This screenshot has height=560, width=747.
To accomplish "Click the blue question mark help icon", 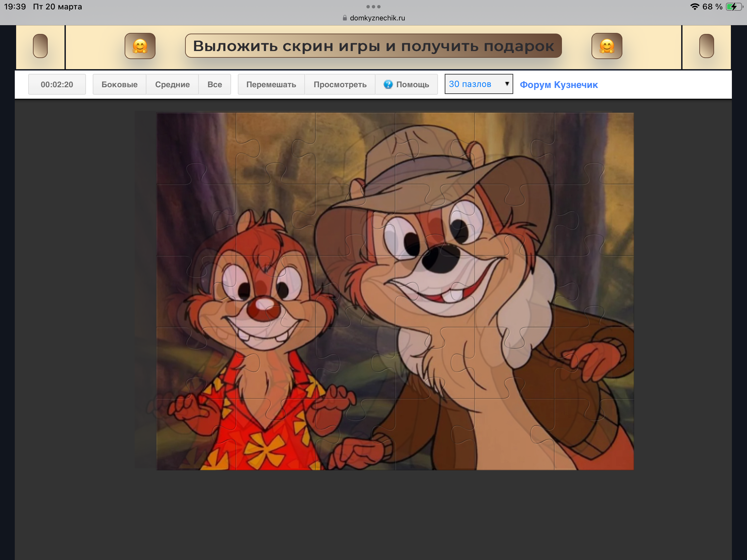I will 388,84.
